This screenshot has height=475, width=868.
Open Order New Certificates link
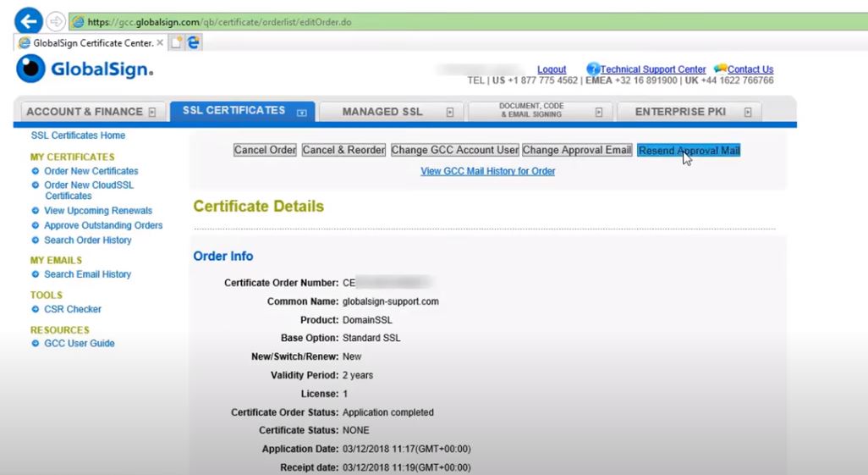91,171
